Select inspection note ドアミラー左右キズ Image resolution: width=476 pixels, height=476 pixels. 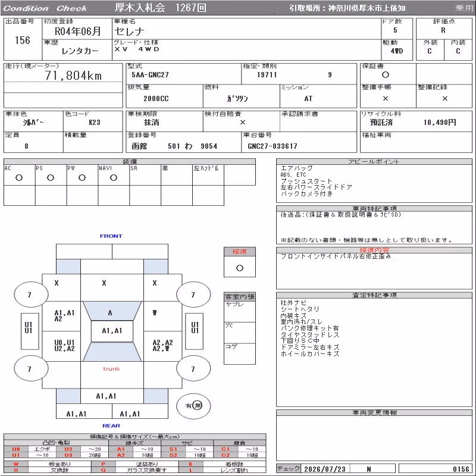coord(309,347)
